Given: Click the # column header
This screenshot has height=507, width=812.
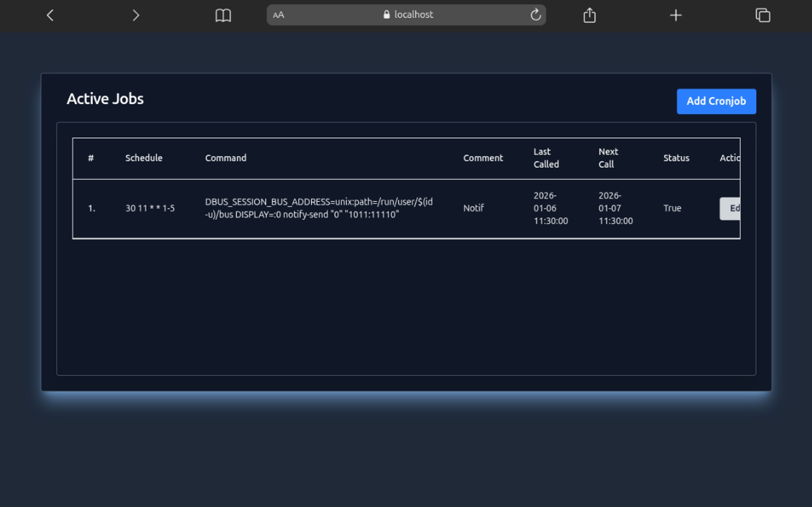Looking at the screenshot, I should (91, 158).
